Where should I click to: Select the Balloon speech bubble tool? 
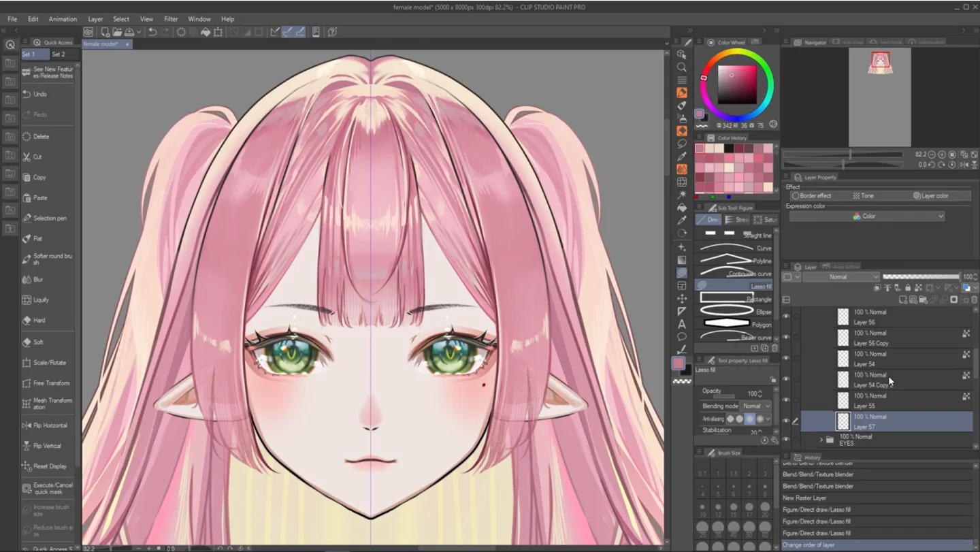[682, 337]
